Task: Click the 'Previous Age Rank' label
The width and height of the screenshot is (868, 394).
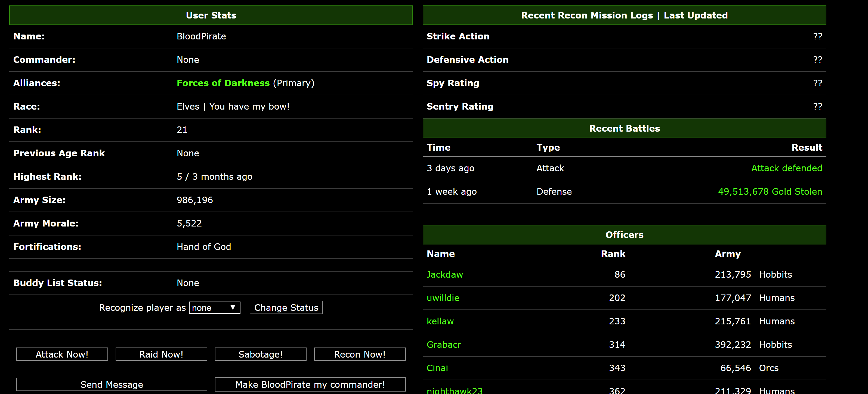Action: [59, 153]
